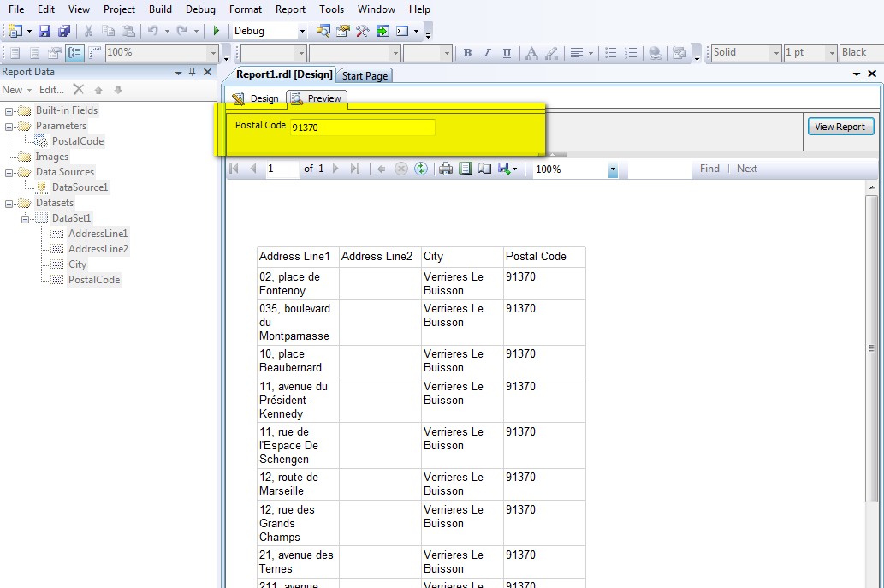The width and height of the screenshot is (884, 588).
Task: Open the Format menu
Action: pos(246,9)
